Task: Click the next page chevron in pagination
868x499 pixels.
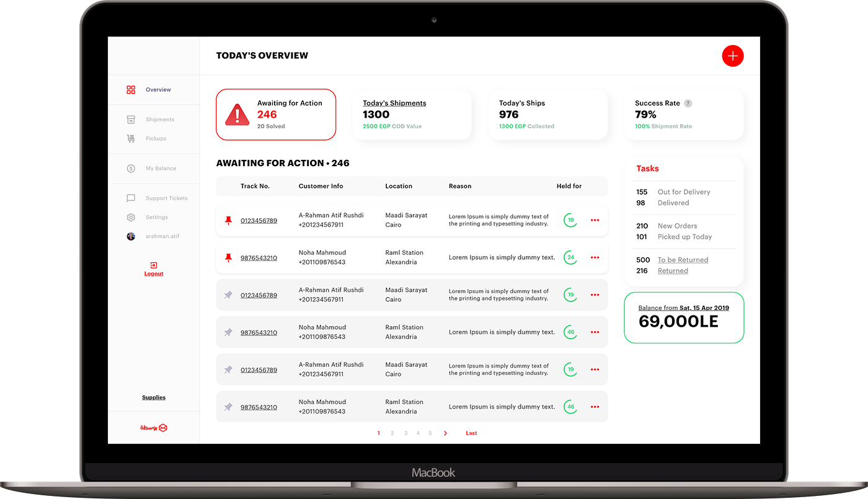Action: (x=445, y=433)
